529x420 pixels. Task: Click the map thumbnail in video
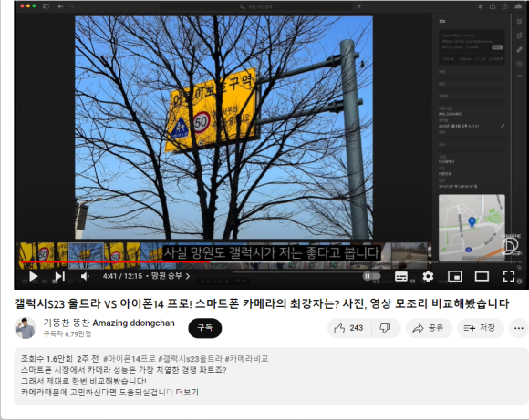472,227
